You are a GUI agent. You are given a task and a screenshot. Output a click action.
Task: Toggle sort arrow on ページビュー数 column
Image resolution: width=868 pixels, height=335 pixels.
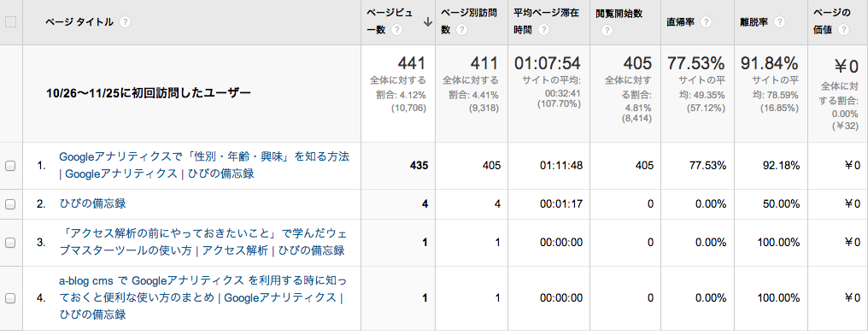(427, 22)
